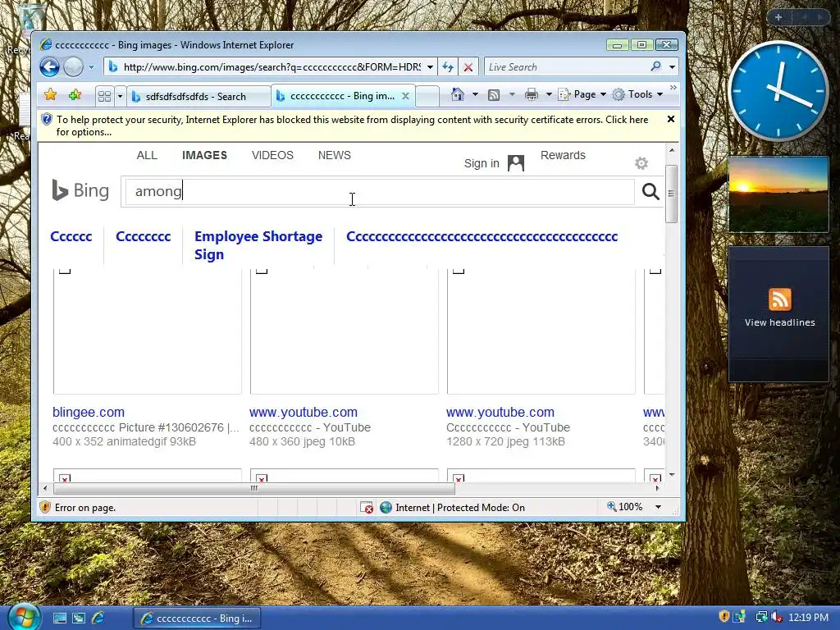Click the Sign in link
Image resolution: width=840 pixels, height=630 pixels.
(x=482, y=163)
